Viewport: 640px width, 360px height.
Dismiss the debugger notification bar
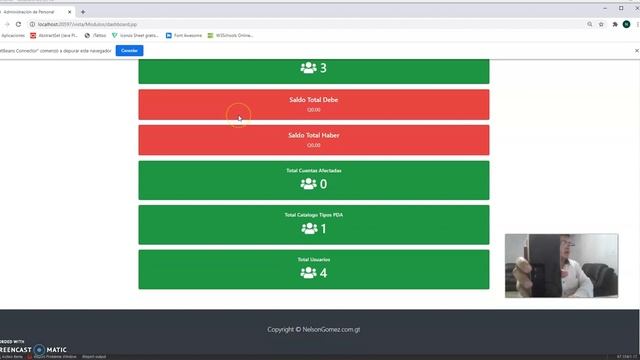[x=637, y=51]
